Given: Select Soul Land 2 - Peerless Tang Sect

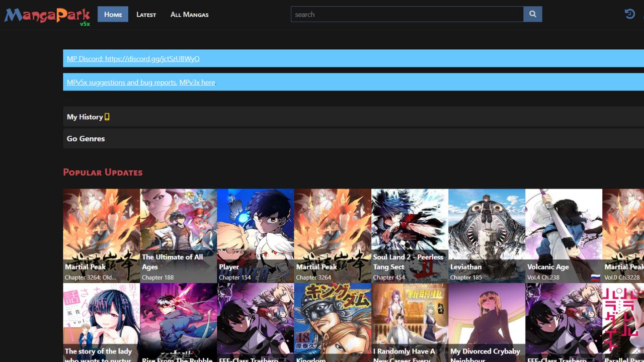Looking at the screenshot, I should [409, 261].
